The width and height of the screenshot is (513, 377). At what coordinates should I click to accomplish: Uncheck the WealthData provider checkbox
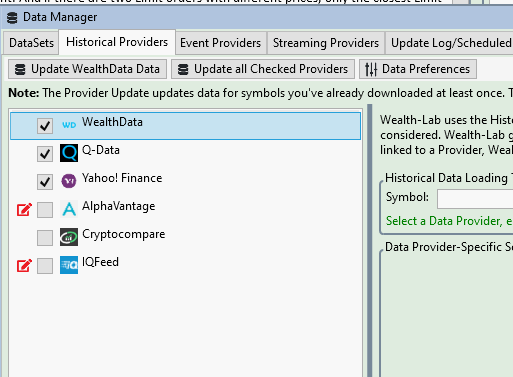click(x=45, y=126)
